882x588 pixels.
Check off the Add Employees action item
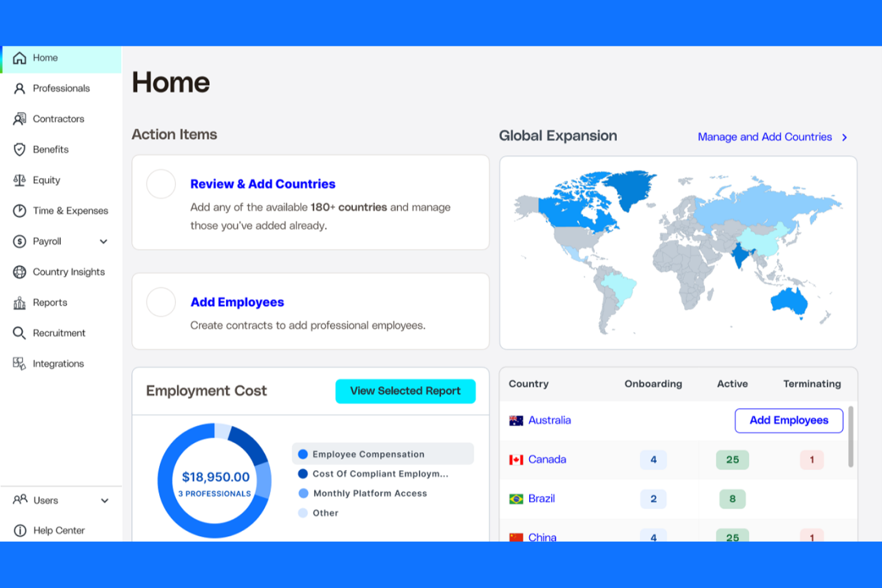[160, 302]
